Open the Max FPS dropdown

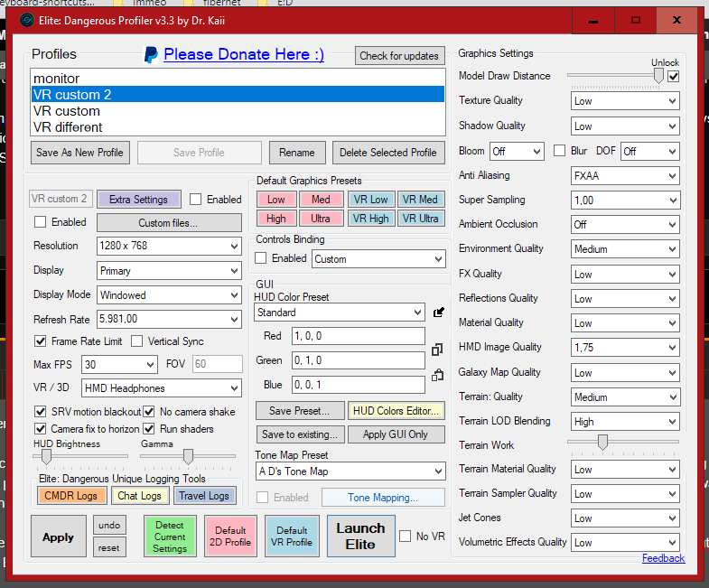(x=119, y=365)
